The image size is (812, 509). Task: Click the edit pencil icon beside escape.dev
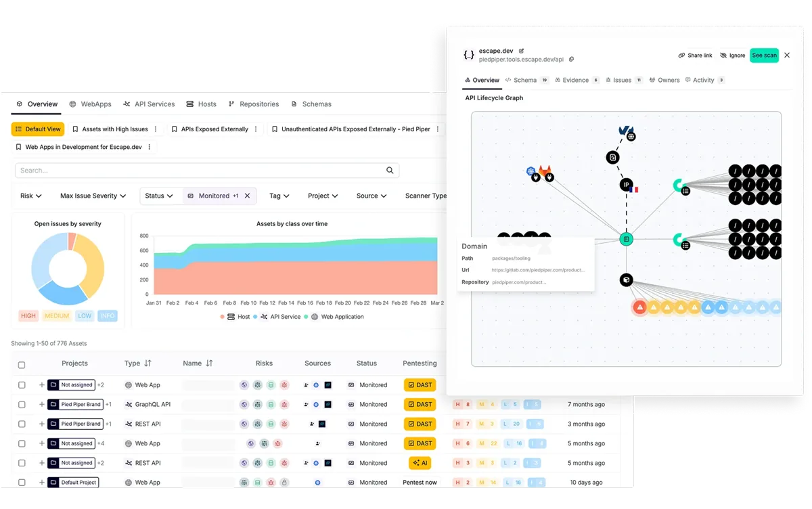tap(521, 51)
